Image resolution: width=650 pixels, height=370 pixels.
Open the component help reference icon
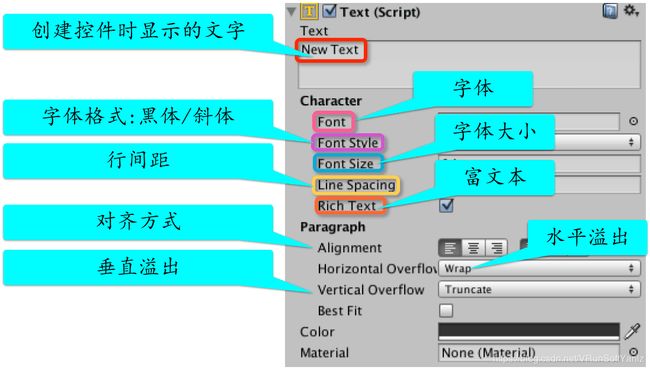[x=610, y=11]
